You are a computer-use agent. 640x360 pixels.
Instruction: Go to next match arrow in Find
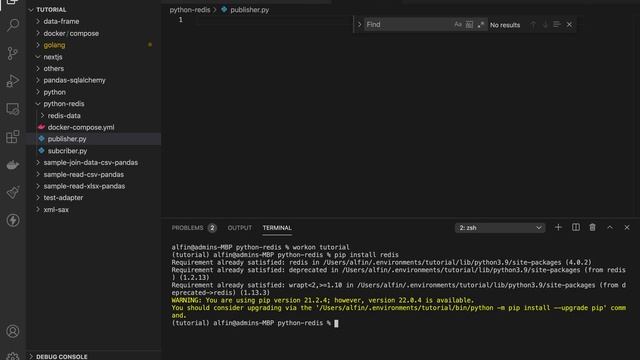[545, 24]
